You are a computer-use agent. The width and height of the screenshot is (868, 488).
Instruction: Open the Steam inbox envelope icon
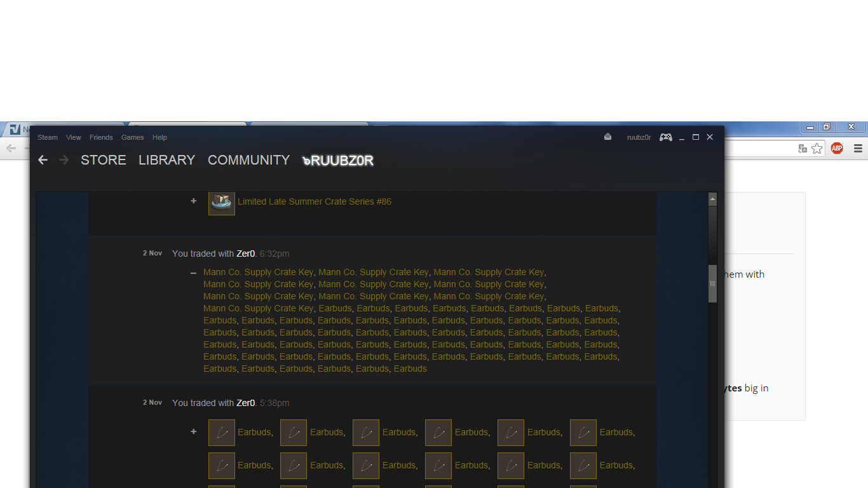pyautogui.click(x=607, y=137)
